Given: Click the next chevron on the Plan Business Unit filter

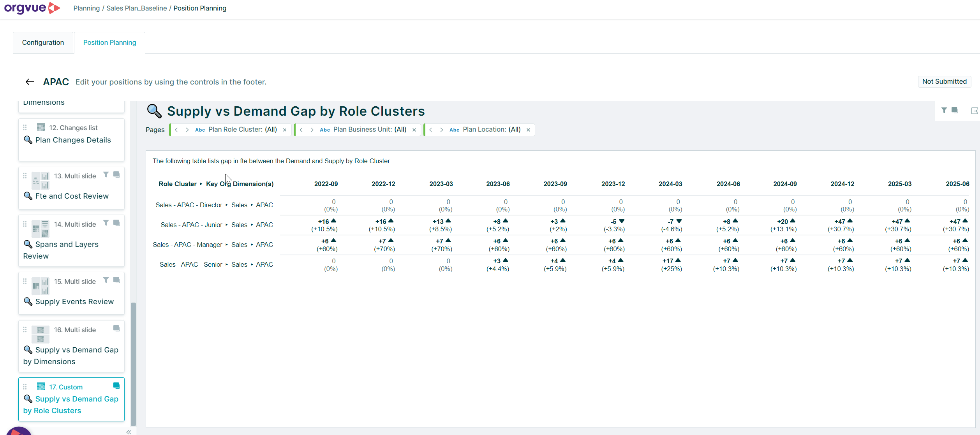Looking at the screenshot, I should point(312,130).
